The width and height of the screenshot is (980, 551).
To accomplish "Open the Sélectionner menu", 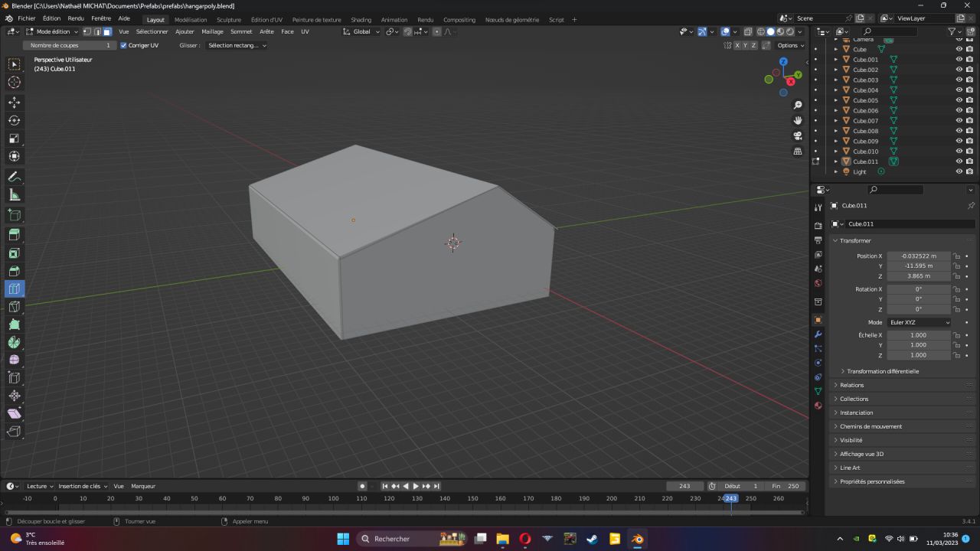I will tap(152, 31).
